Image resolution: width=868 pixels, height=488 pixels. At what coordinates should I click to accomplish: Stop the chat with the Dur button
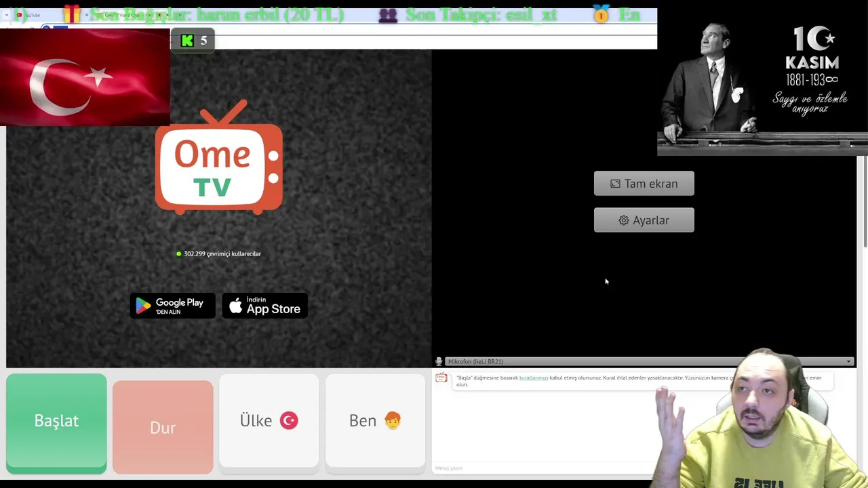163,427
